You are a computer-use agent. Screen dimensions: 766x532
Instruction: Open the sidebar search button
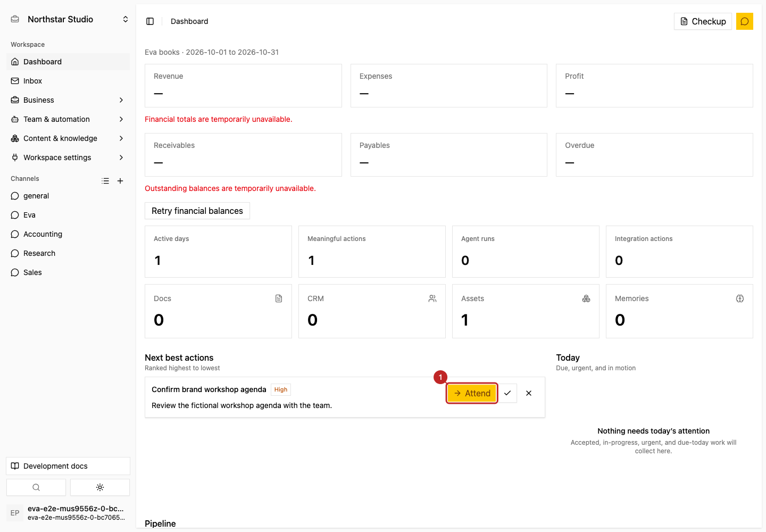point(36,487)
